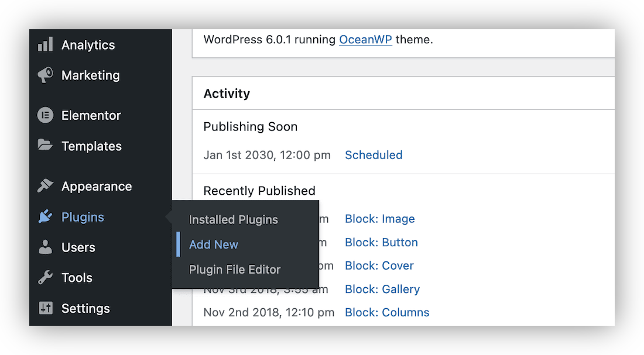644x355 pixels.
Task: Click the Scheduled post link
Action: coord(374,155)
